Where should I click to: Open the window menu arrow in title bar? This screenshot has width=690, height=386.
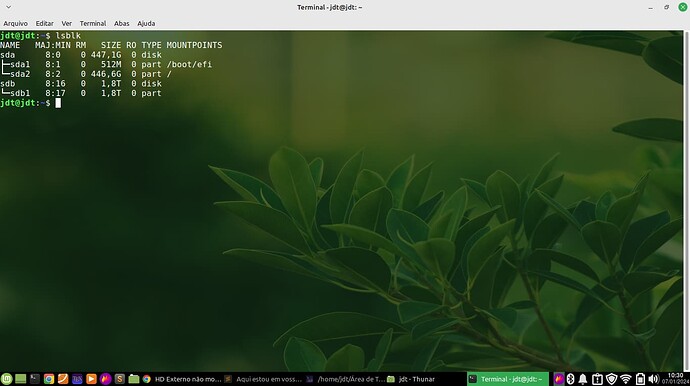pos(8,7)
